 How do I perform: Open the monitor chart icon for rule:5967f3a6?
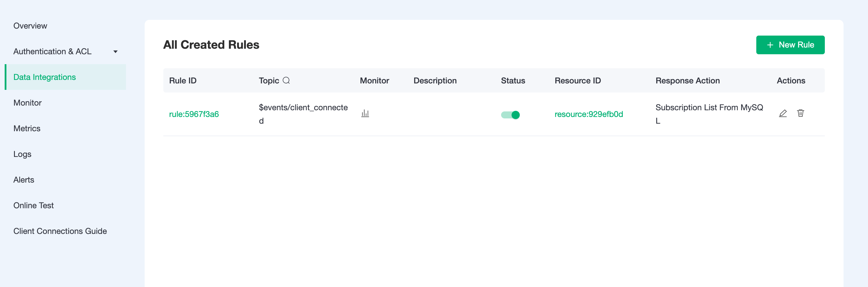tap(365, 113)
